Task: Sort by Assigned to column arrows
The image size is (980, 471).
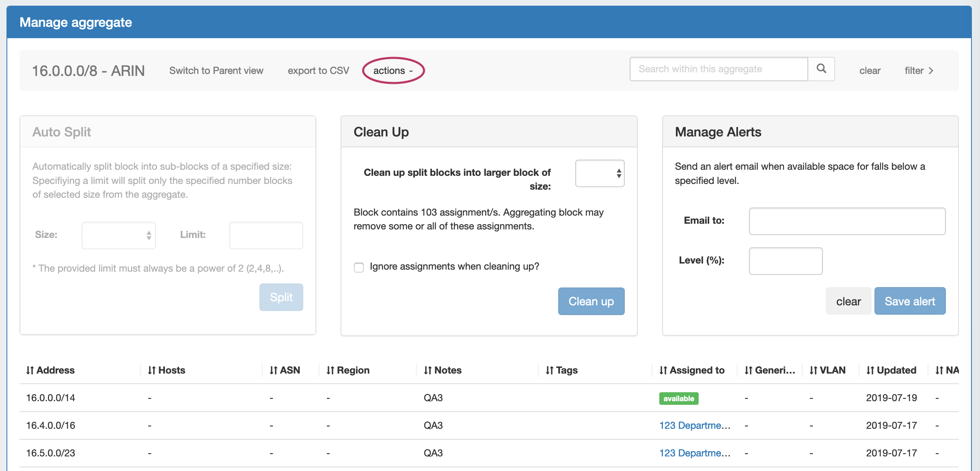Action: point(663,370)
